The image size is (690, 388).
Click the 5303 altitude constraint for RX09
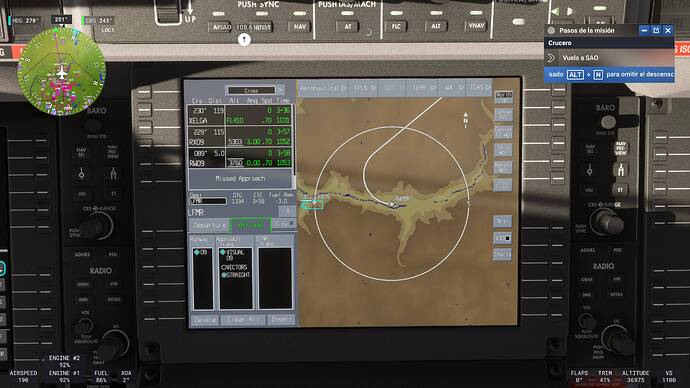235,142
